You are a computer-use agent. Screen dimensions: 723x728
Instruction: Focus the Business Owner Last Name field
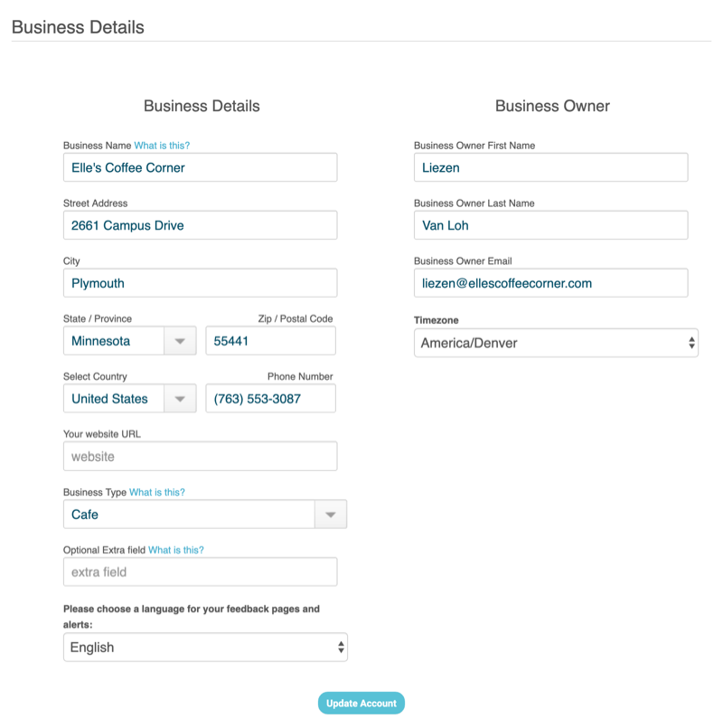550,225
